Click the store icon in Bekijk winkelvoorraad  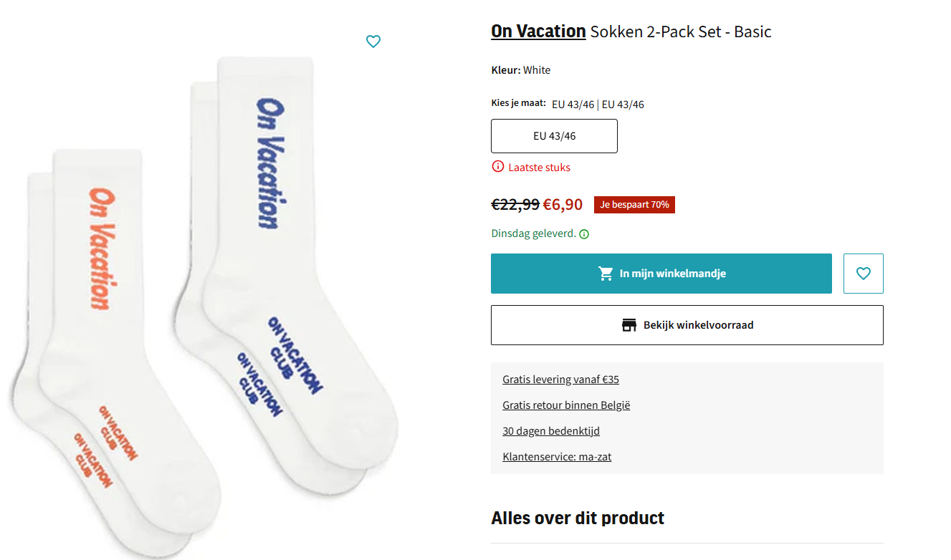[x=629, y=324]
